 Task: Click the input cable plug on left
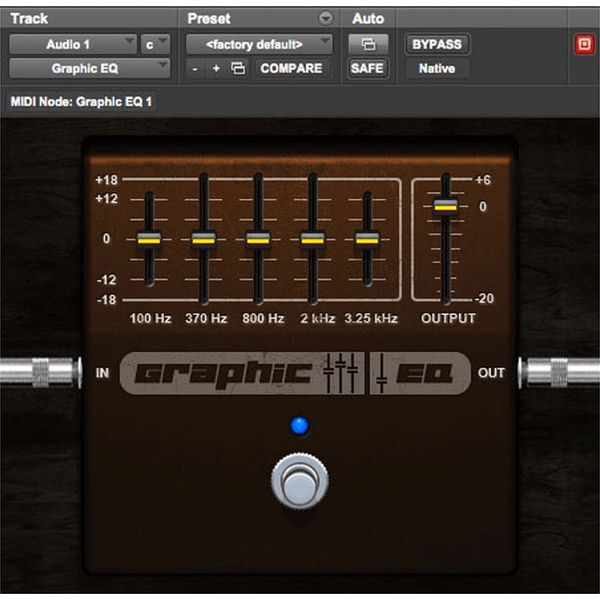coord(41,372)
